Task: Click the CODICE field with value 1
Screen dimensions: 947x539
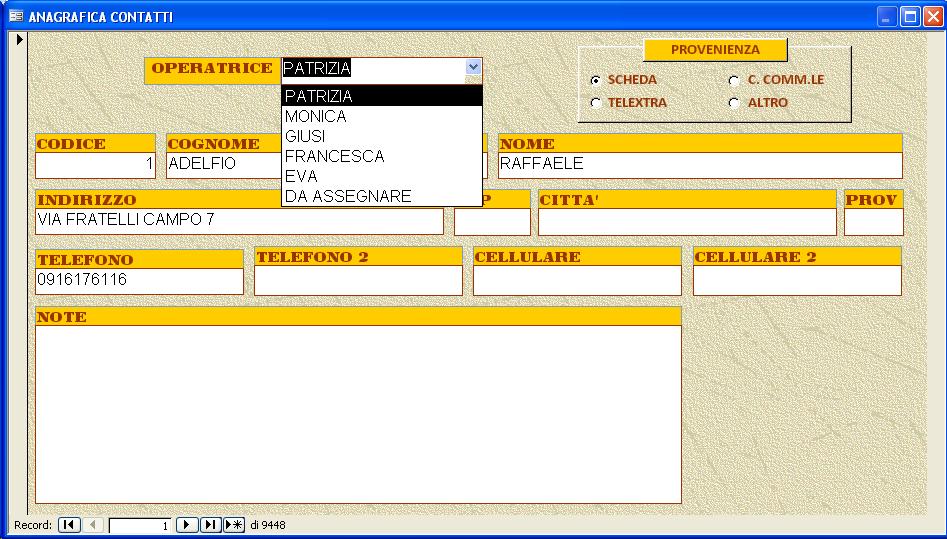Action: 95,164
